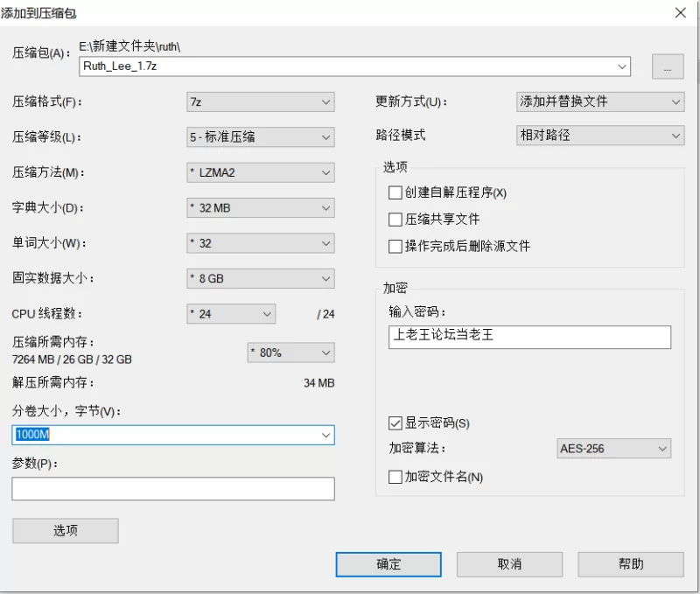Click the password field with 上老王论坛当老王
Image resolution: width=700 pixels, height=594 pixels.
[529, 337]
